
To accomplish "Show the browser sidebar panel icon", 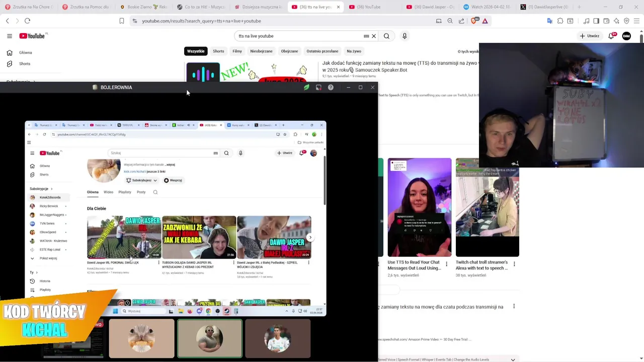I will (596, 21).
